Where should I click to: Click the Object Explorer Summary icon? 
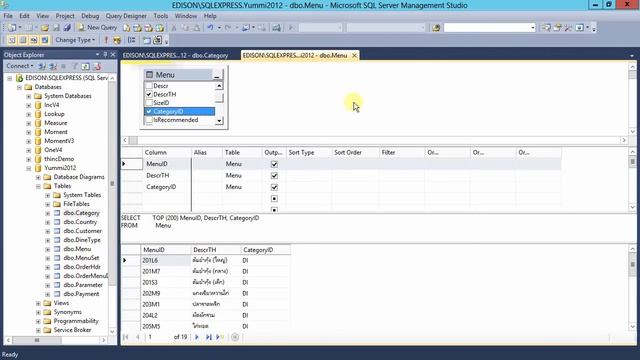97,66
